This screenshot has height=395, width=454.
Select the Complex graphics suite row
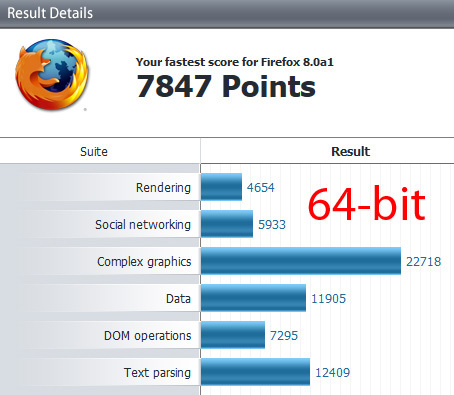144,262
